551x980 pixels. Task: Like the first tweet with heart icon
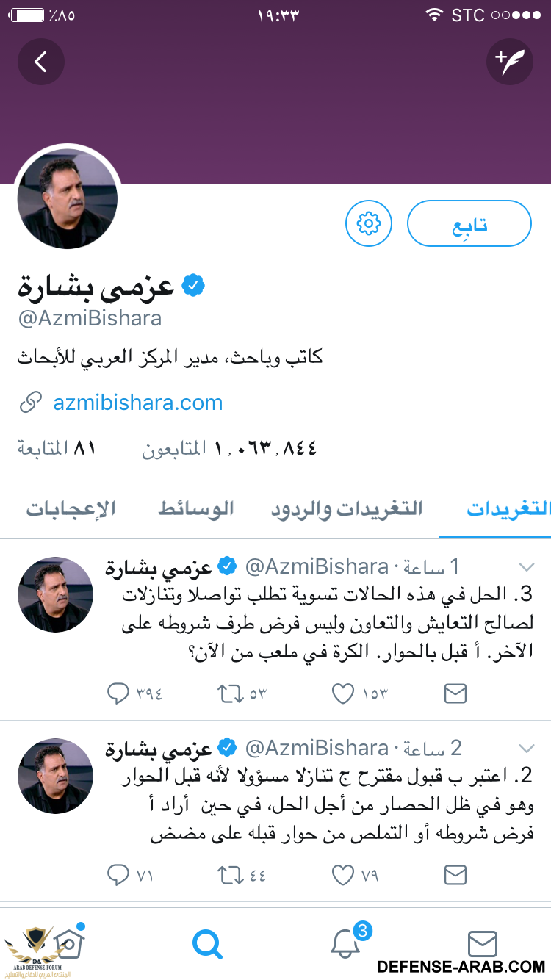point(343,693)
